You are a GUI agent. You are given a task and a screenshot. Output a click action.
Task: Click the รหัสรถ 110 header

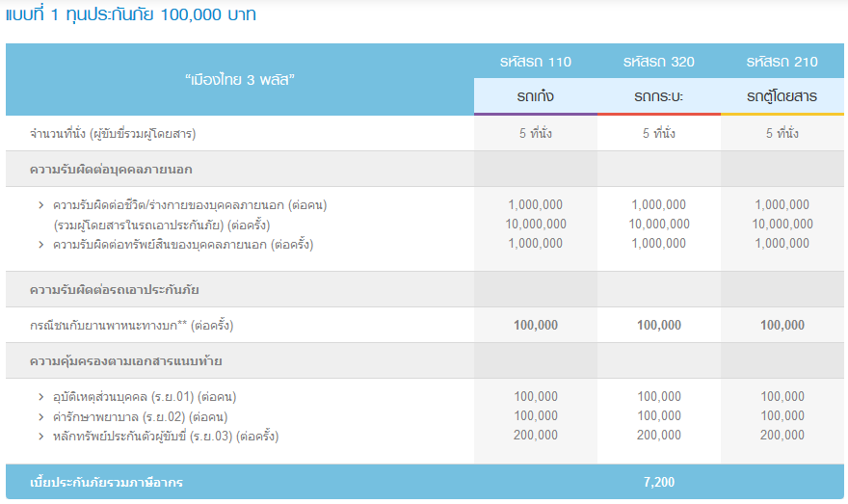click(x=536, y=62)
